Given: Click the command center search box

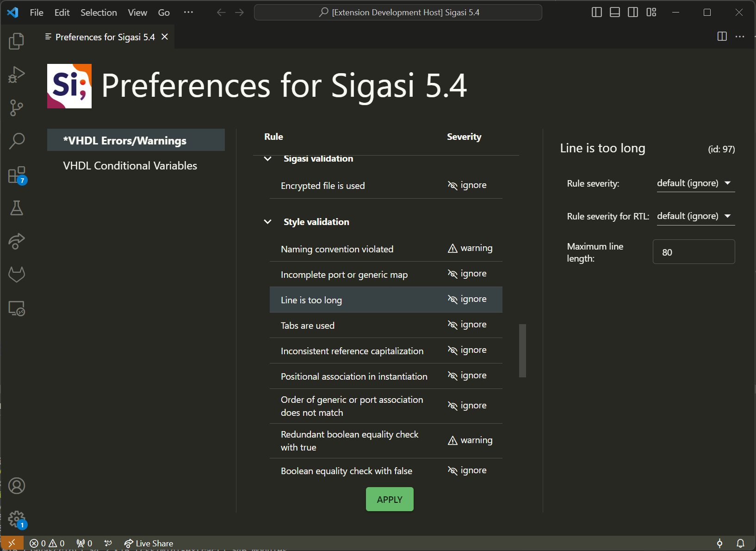Looking at the screenshot, I should (x=398, y=13).
